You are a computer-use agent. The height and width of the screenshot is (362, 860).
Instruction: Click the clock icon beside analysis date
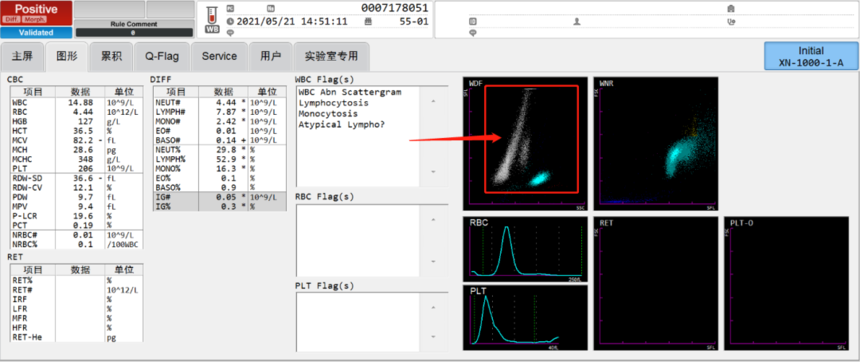230,22
